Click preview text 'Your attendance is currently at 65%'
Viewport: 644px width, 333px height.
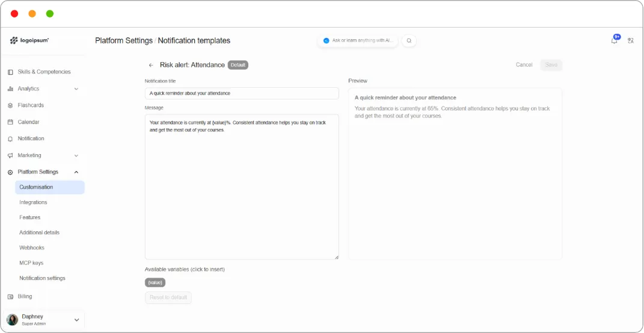click(397, 108)
